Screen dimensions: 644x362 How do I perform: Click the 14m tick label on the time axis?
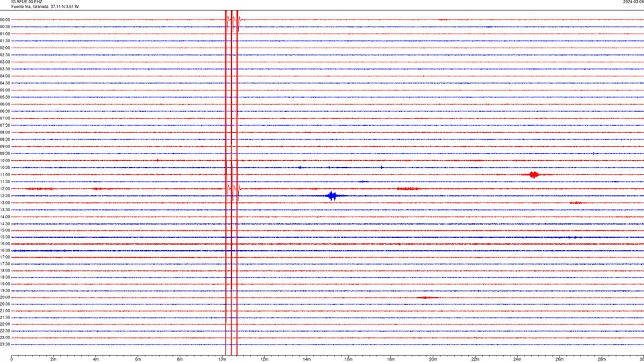307,359
